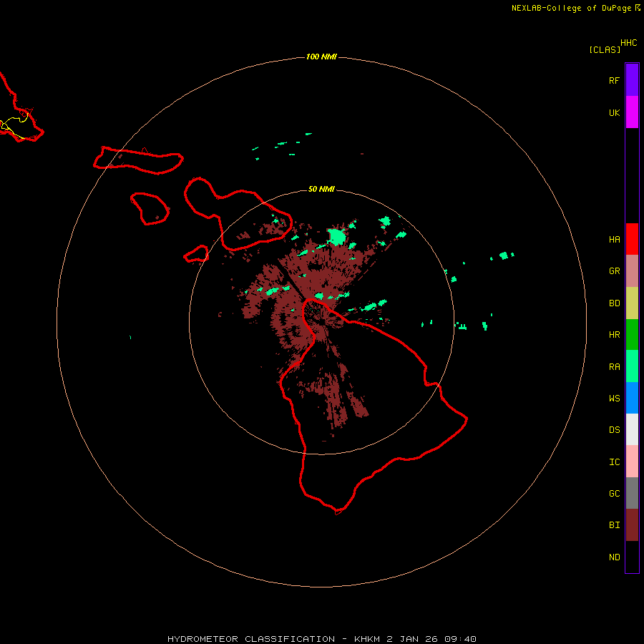Click the RF purple legend swatch
Image resolution: width=644 pixels, height=644 pixels.
coord(632,80)
